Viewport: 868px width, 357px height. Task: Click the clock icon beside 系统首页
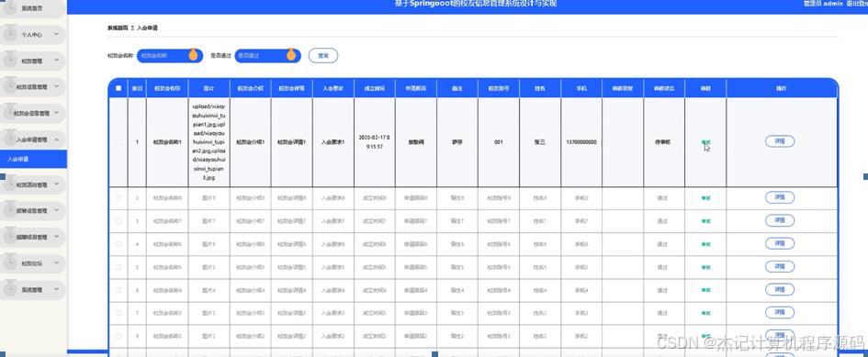(x=10, y=7)
